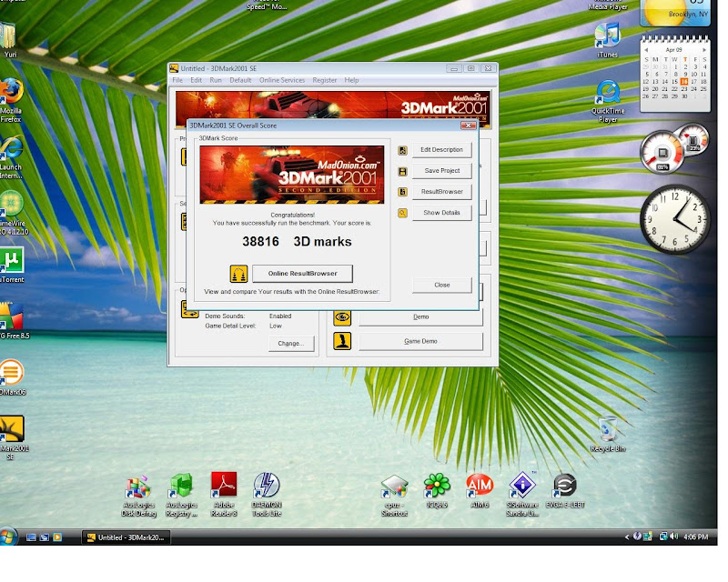The height and width of the screenshot is (582, 728).
Task: Select the SiSoftware Sandra desktop icon
Action: click(522, 495)
